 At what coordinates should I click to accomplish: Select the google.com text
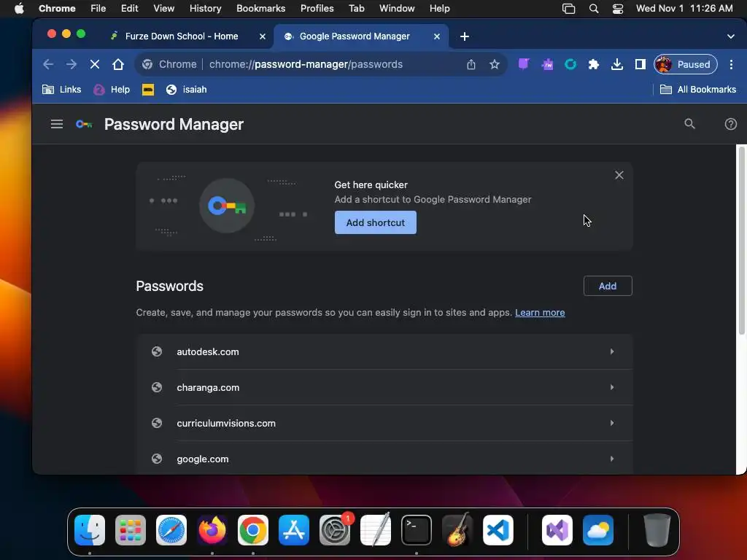pyautogui.click(x=203, y=459)
